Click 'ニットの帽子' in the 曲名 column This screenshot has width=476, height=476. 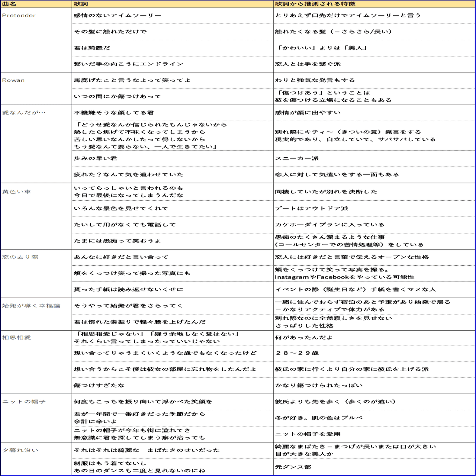(x=36, y=418)
